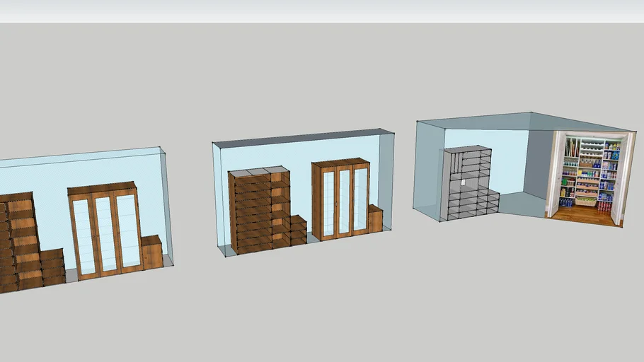Select the glass-door wardrobe in middle scene
Screen dimensions: 644x362
coord(340,201)
